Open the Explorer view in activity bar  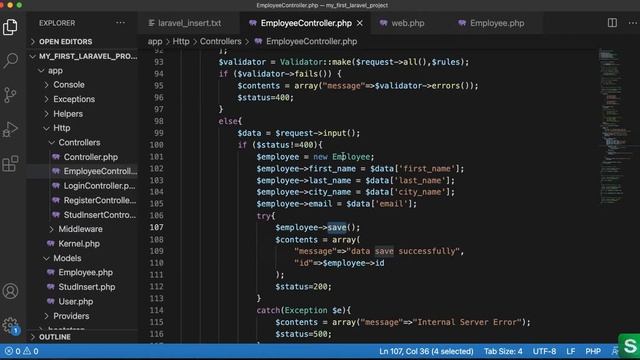point(10,27)
